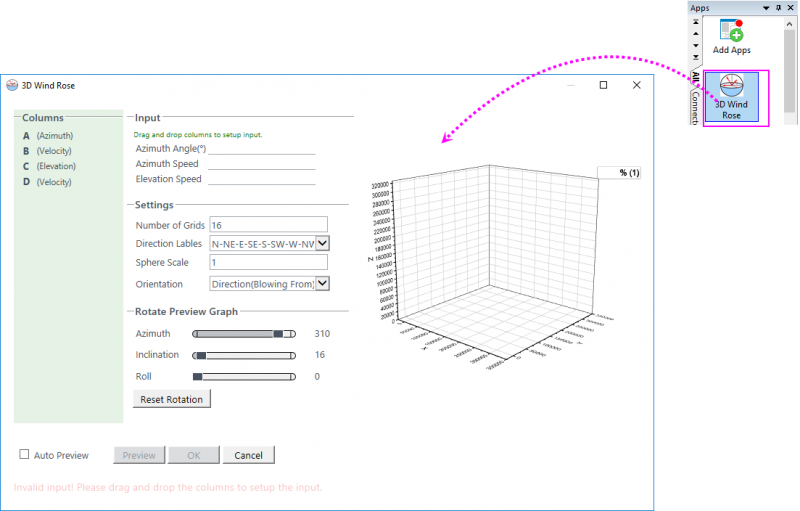
Task: Switch to the All tab in Apps
Action: [696, 78]
